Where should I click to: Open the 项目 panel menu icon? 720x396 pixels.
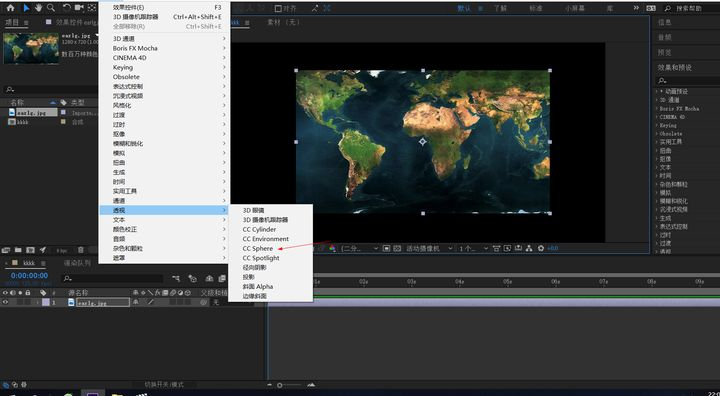click(26, 23)
